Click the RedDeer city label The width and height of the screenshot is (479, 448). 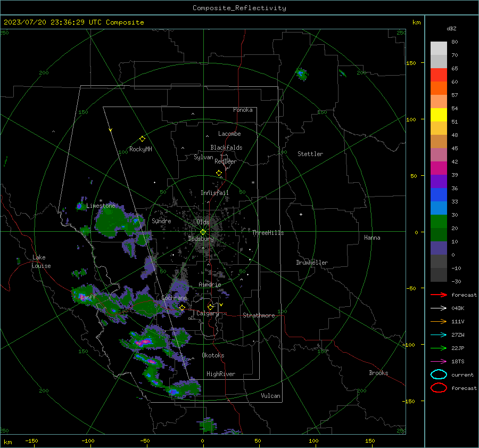pyautogui.click(x=226, y=161)
